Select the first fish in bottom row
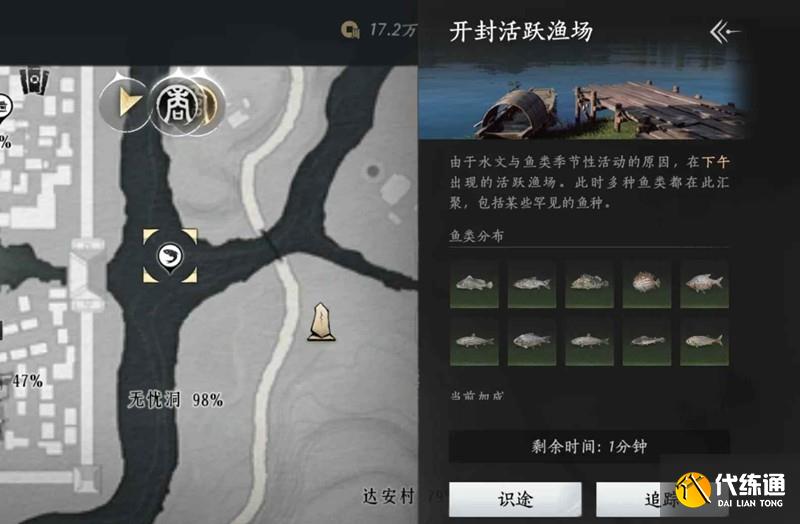The image size is (800, 524). click(474, 341)
